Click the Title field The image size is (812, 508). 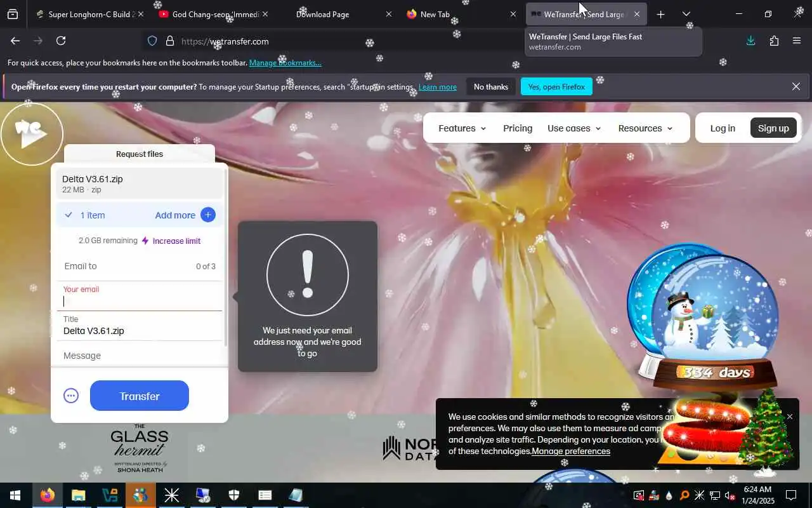tap(140, 326)
